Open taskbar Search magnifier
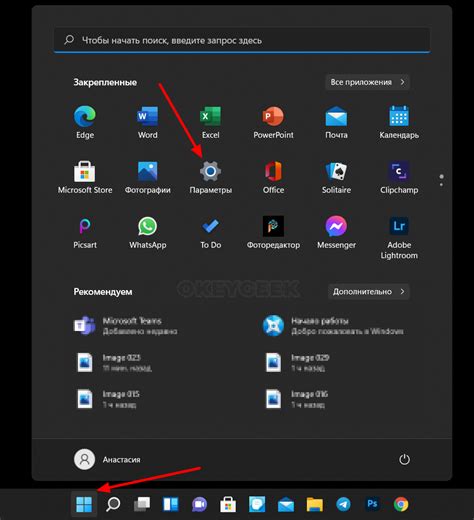 pyautogui.click(x=113, y=504)
